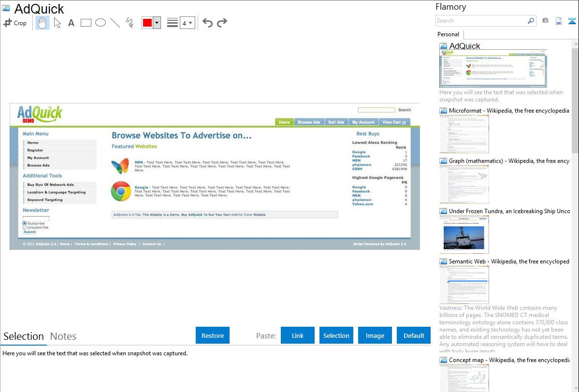579x392 pixels.
Task: Paste as Link button
Action: [298, 335]
